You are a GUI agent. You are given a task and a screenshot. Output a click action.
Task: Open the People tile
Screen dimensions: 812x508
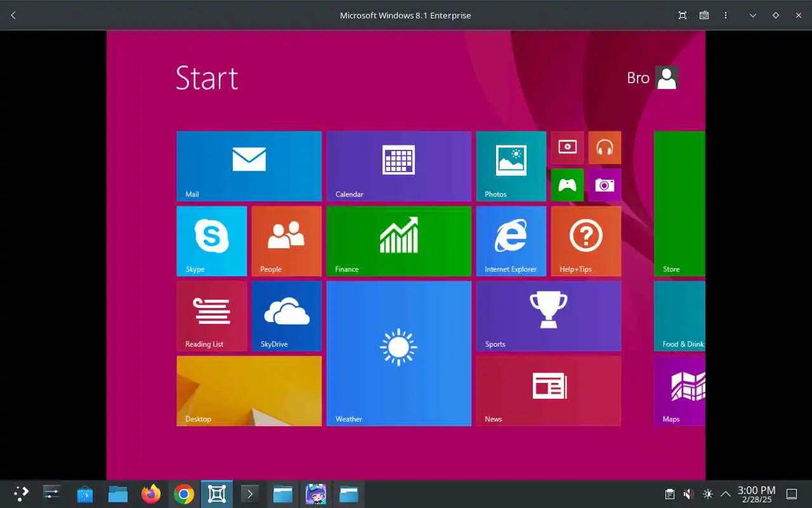[286, 241]
